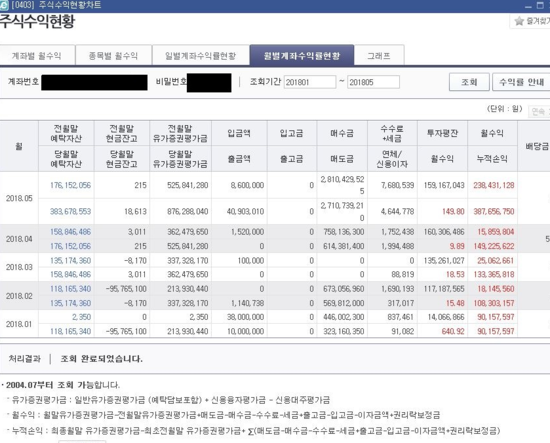Click the redacted 계좌번호 field
550x443 pixels.
94,82
